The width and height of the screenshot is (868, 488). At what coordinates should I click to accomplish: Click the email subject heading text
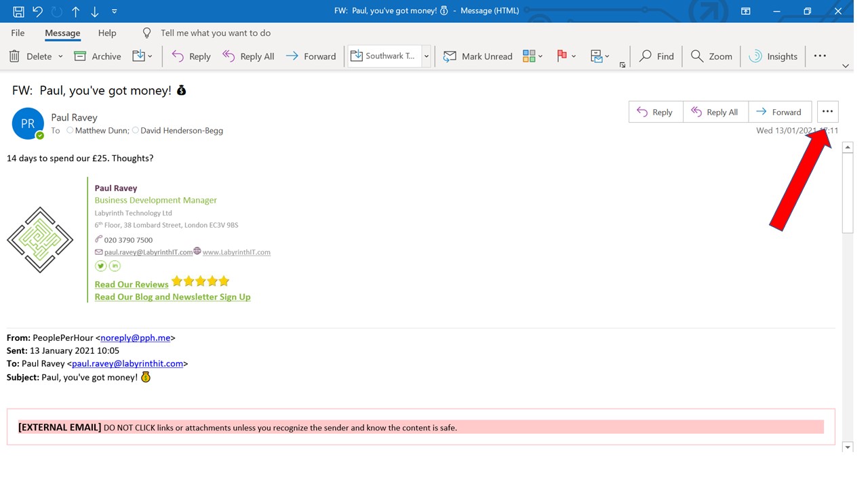[99, 90]
